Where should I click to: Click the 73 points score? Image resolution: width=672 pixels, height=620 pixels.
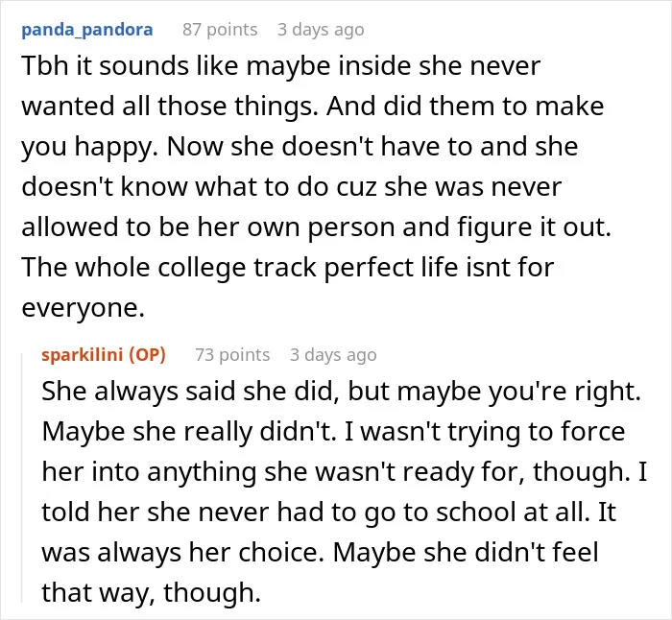pyautogui.click(x=232, y=355)
